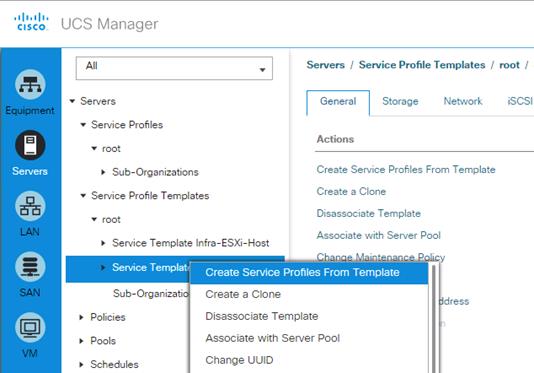
Task: Switch to the Network tab
Action: coord(463,101)
